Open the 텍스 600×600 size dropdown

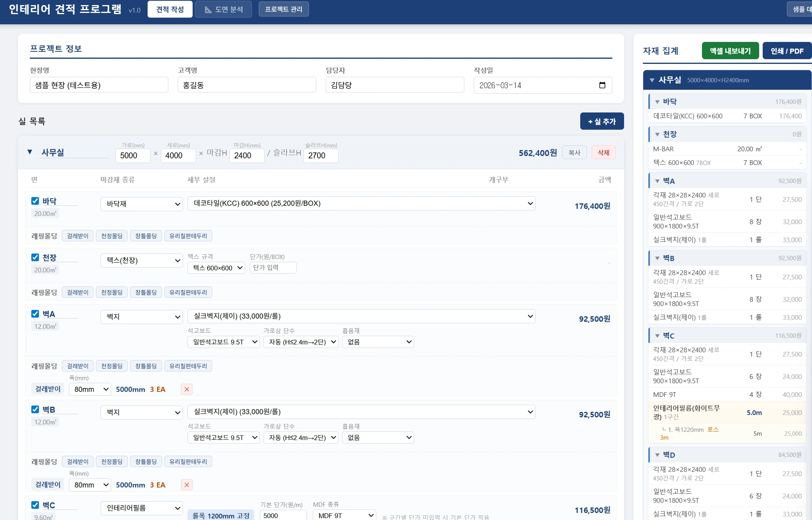[216, 268]
